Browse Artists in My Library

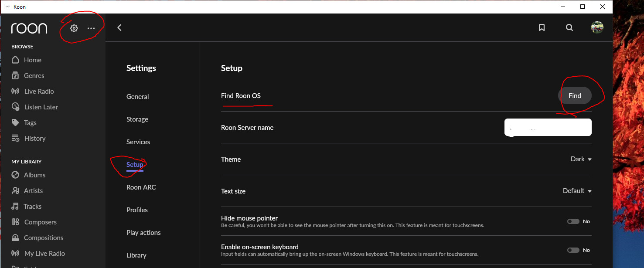point(33,191)
